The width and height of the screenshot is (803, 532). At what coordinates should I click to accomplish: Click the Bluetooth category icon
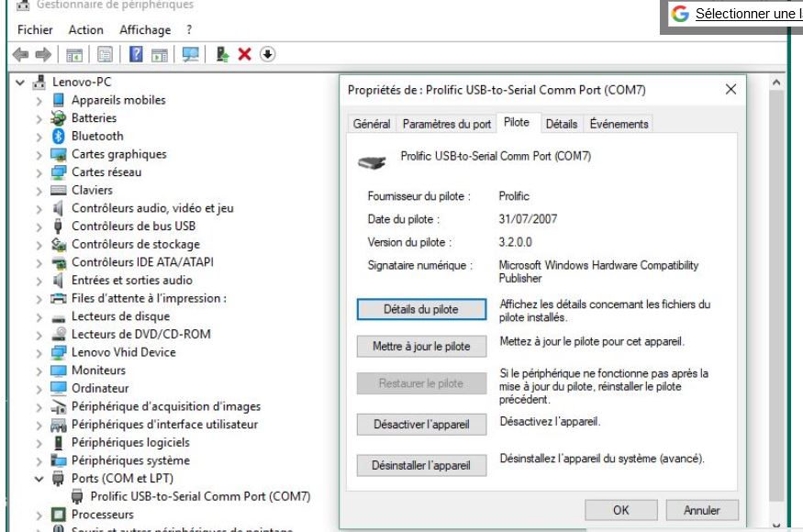click(59, 136)
